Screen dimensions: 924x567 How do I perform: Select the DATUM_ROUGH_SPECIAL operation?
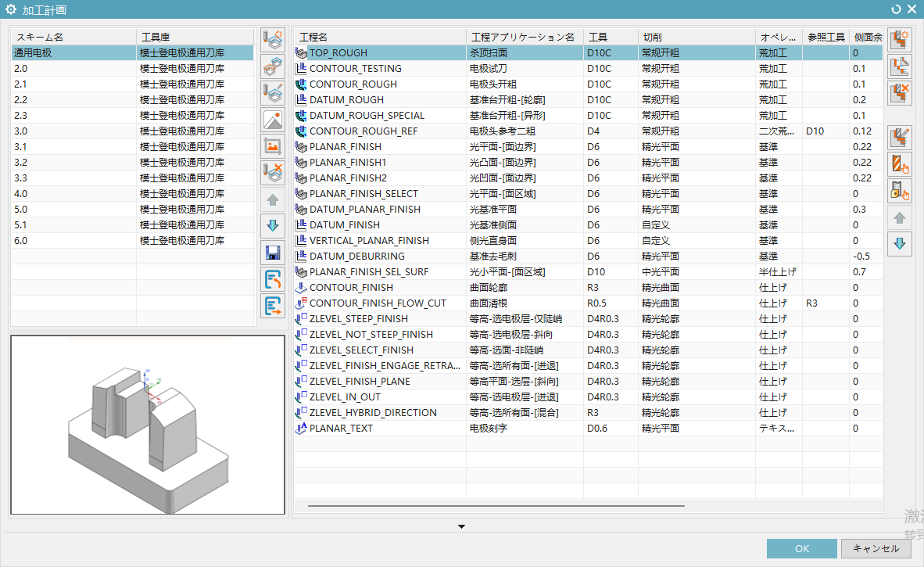pyautogui.click(x=588, y=116)
